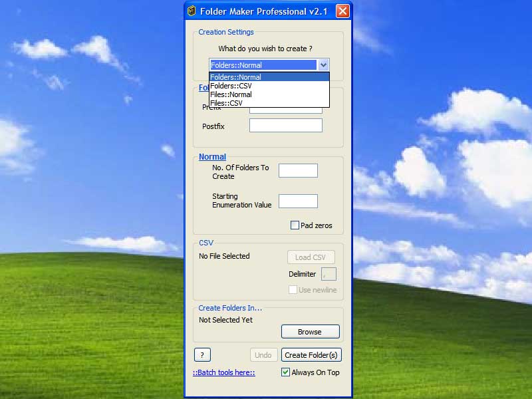This screenshot has width=532, height=399.
Task: Click the Undo button
Action: coord(263,355)
